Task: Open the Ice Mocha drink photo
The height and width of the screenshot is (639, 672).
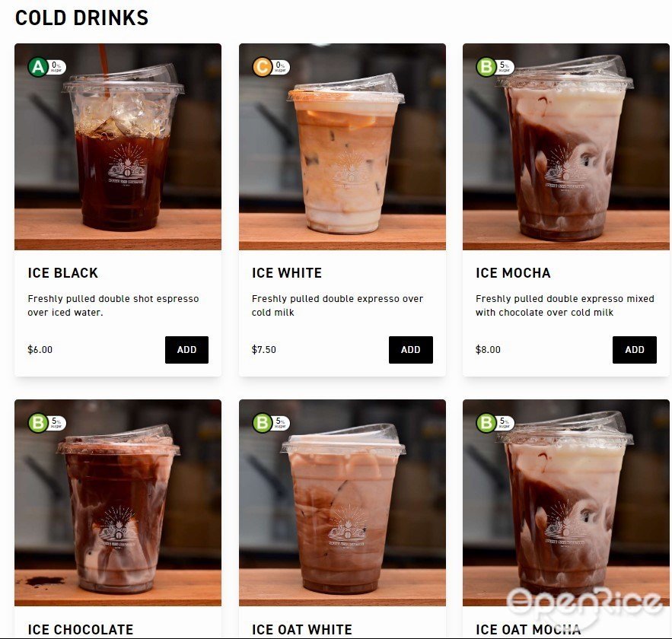Action: 565,147
